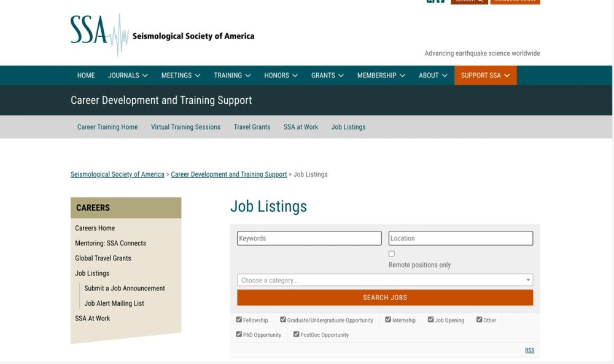Tick the Remote positions only checkbox

[392, 254]
